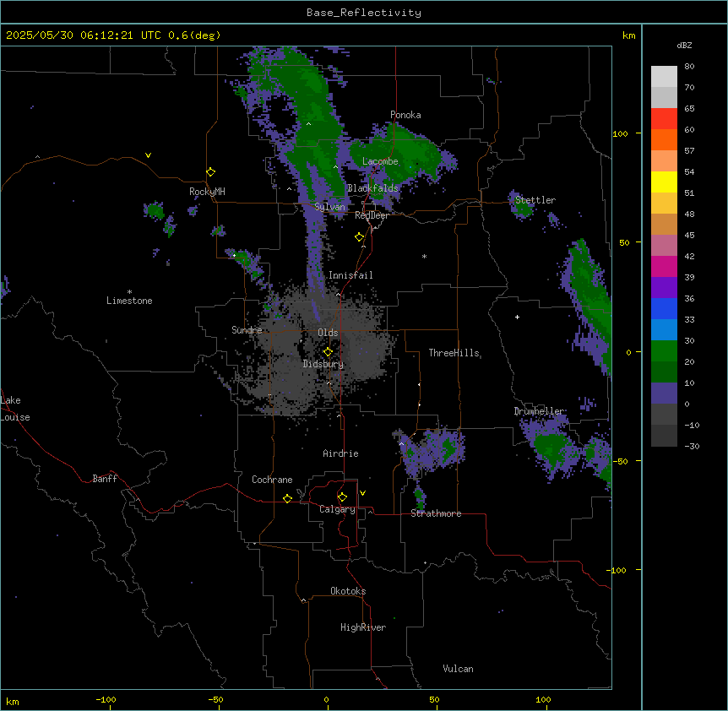The width and height of the screenshot is (728, 711).
Task: Select the magenta 39-42 dBZ legend swatch
Action: [x=664, y=266]
